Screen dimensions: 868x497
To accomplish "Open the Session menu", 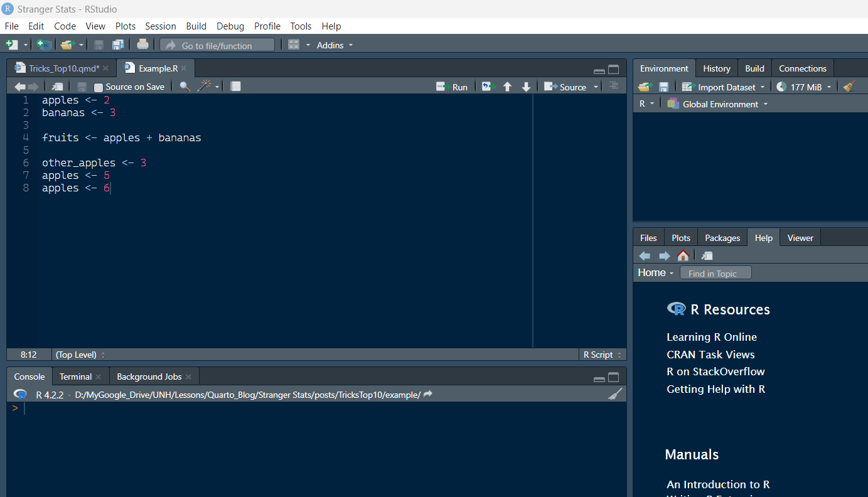I will (x=161, y=26).
